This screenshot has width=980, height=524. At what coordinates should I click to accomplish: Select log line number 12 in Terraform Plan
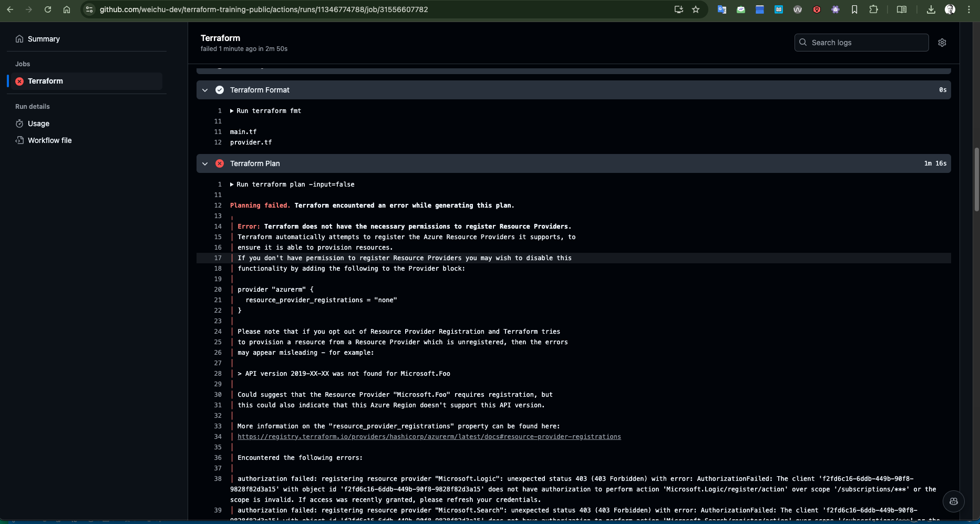[218, 206]
